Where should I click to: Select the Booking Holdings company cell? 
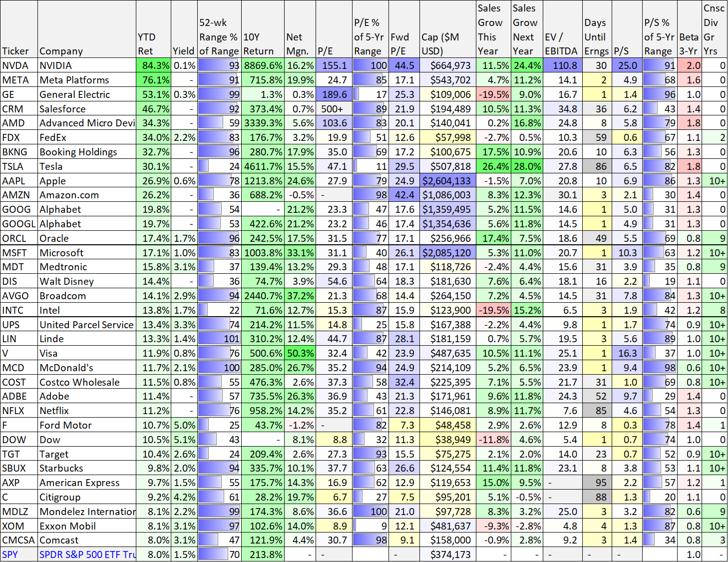coord(87,152)
